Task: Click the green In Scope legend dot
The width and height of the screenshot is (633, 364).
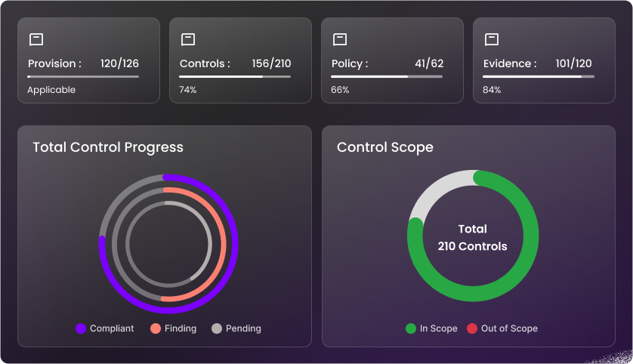Action: coord(411,329)
